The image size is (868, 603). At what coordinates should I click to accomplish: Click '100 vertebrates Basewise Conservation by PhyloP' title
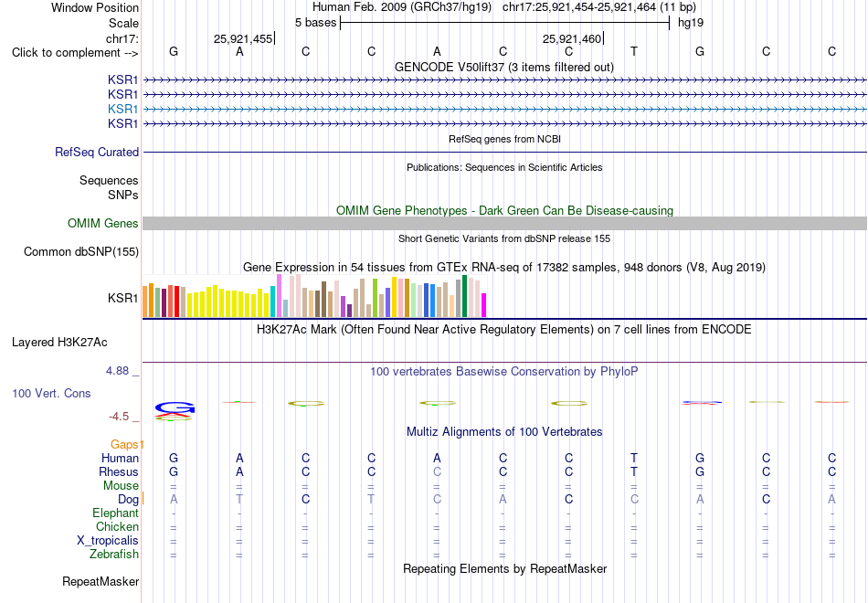(x=504, y=372)
